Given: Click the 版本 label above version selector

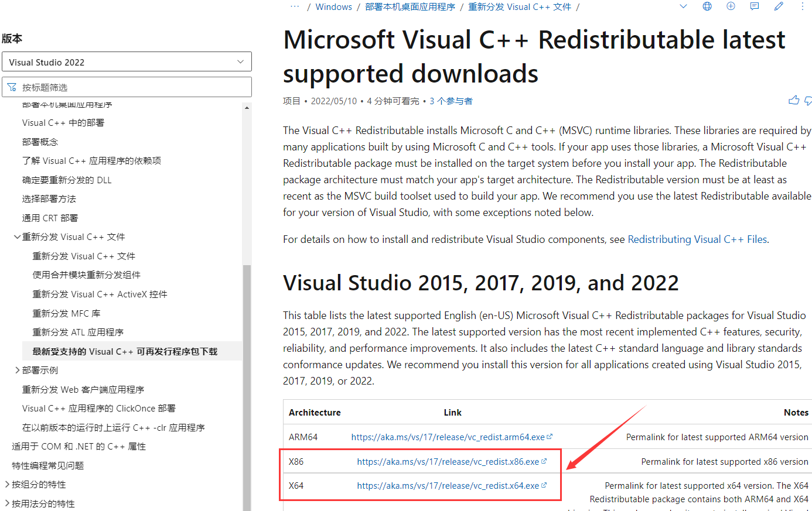Looking at the screenshot, I should [12, 39].
